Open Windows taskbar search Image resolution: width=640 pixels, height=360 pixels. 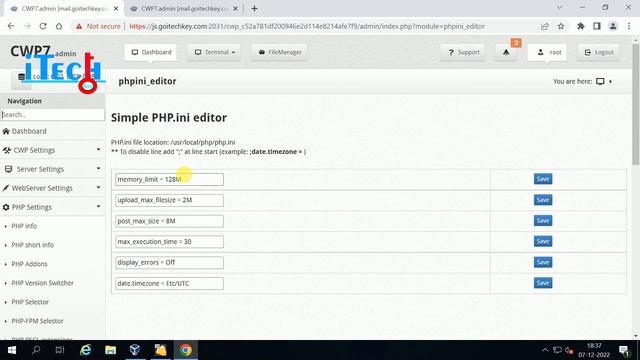point(36,350)
